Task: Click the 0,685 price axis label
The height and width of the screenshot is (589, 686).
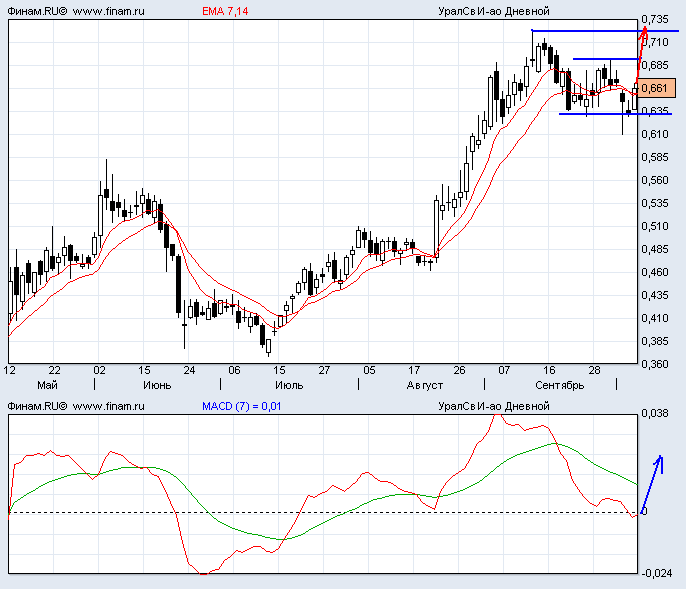Action: point(655,65)
